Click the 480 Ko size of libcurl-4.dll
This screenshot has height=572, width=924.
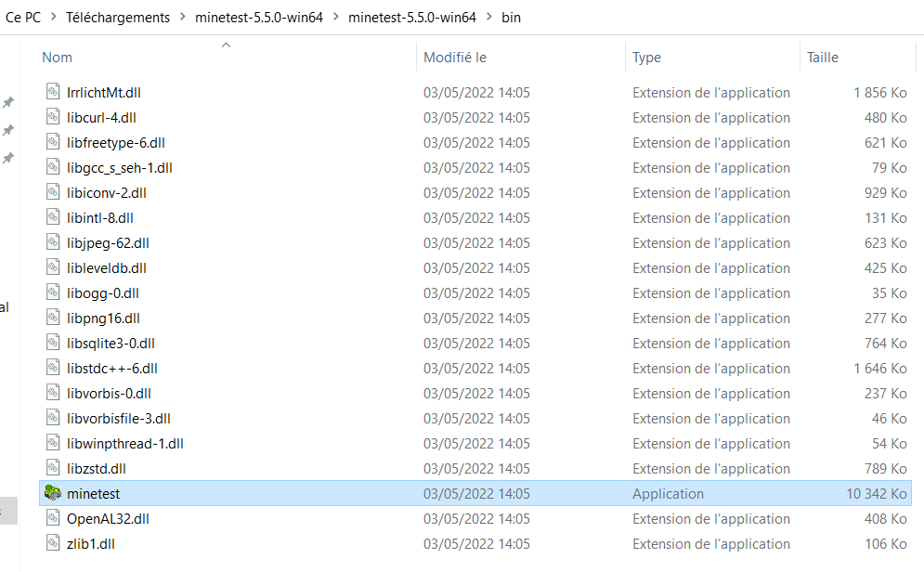coord(885,118)
